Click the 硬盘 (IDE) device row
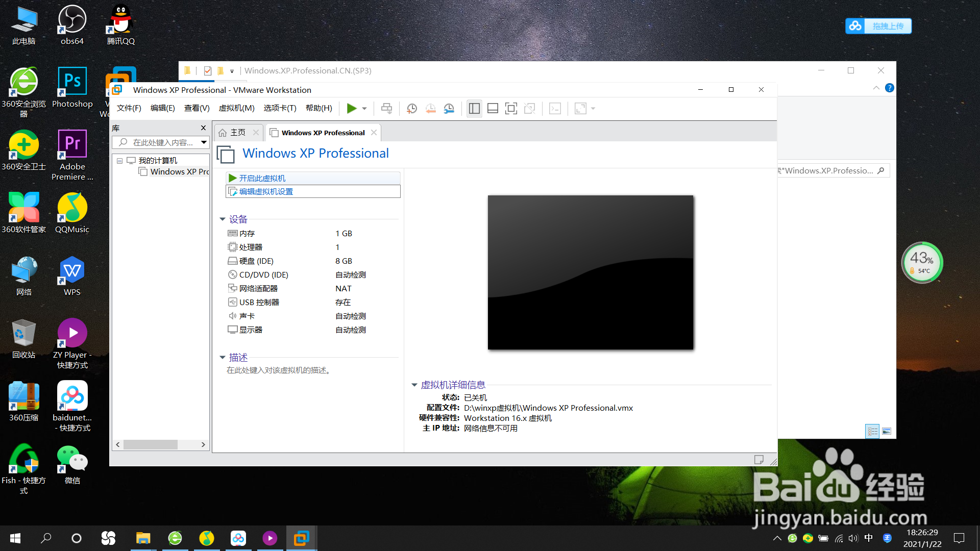This screenshot has height=551, width=980. click(312, 261)
